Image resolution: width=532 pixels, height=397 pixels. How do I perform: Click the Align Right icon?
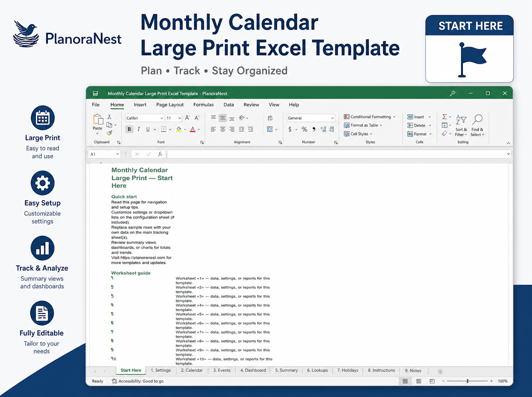pos(232,129)
